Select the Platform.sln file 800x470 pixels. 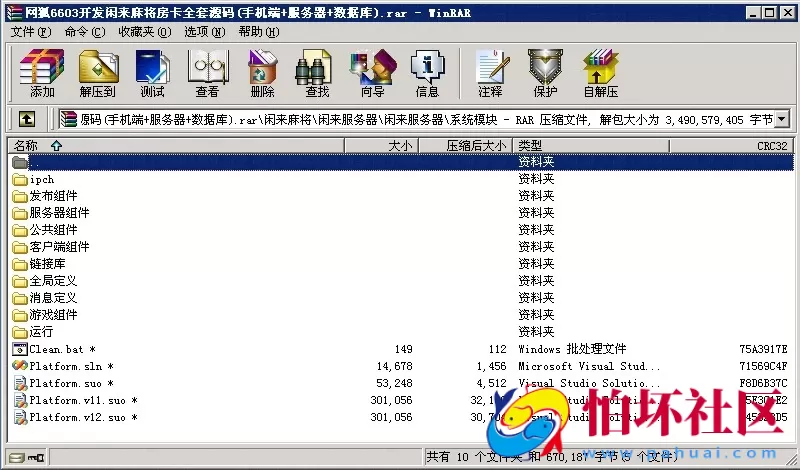(x=63, y=366)
